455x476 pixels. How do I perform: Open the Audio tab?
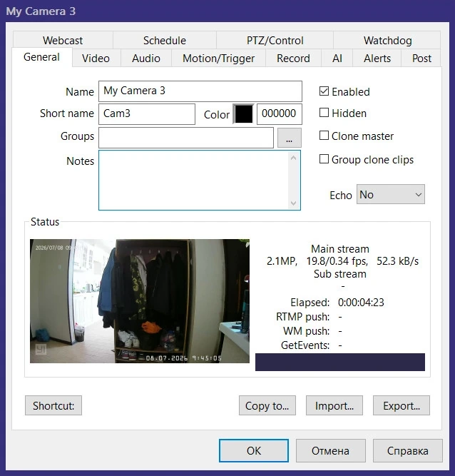[x=146, y=59]
